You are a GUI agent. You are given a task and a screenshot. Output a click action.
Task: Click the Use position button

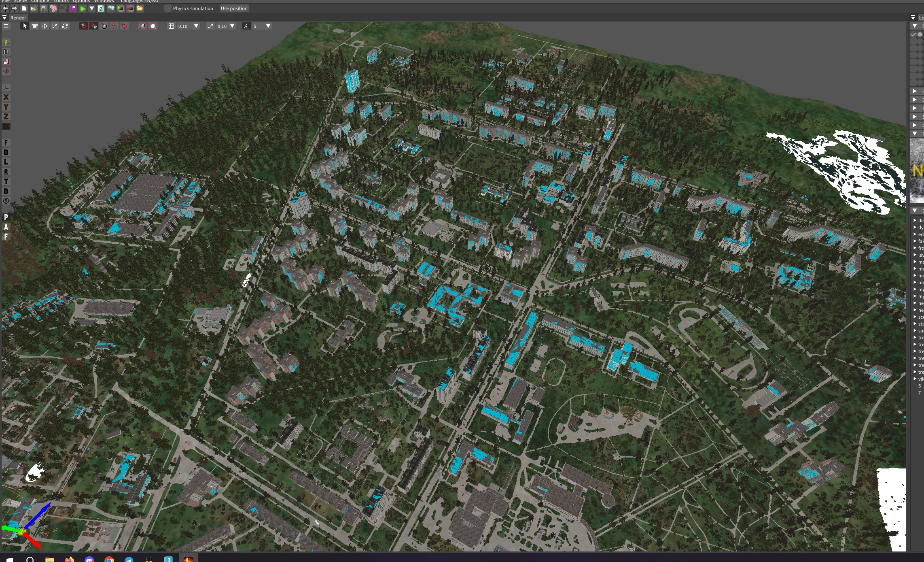pyautogui.click(x=234, y=9)
